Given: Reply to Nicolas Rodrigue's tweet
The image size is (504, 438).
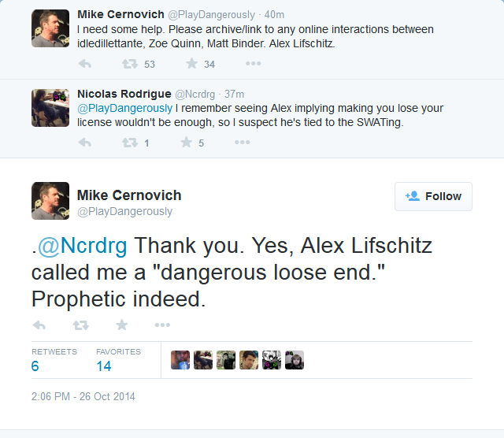Looking at the screenshot, I should tap(85, 143).
